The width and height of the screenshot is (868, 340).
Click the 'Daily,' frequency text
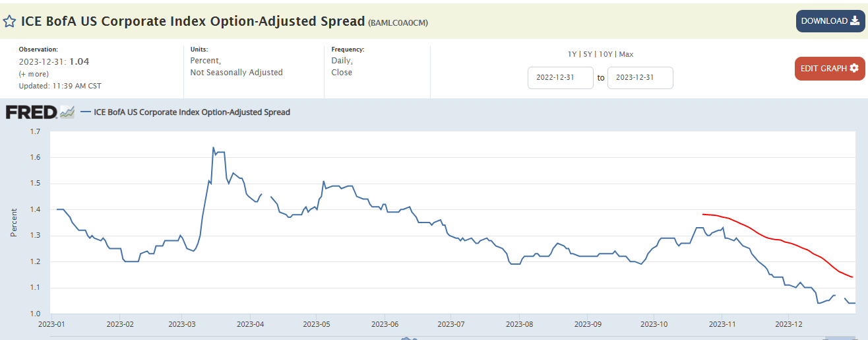tap(342, 61)
